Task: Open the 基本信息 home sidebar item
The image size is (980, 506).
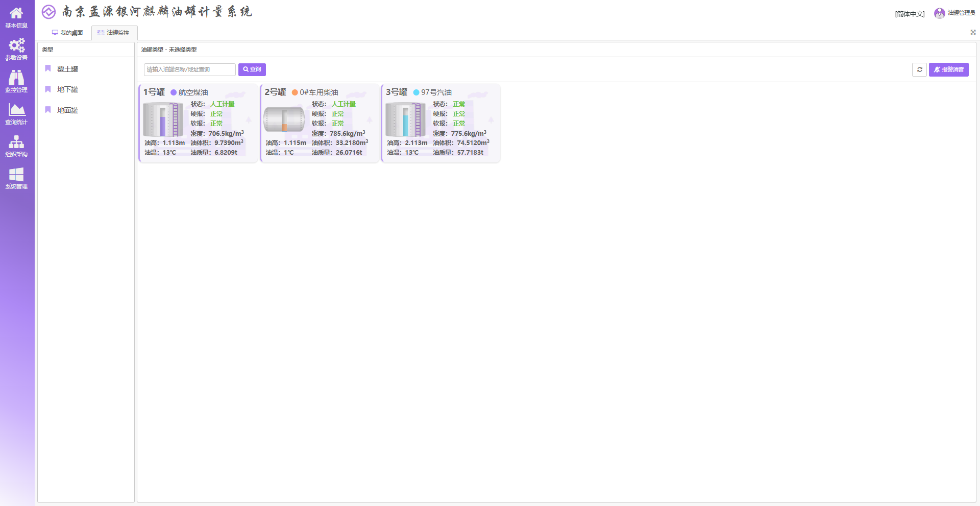Action: [x=16, y=17]
